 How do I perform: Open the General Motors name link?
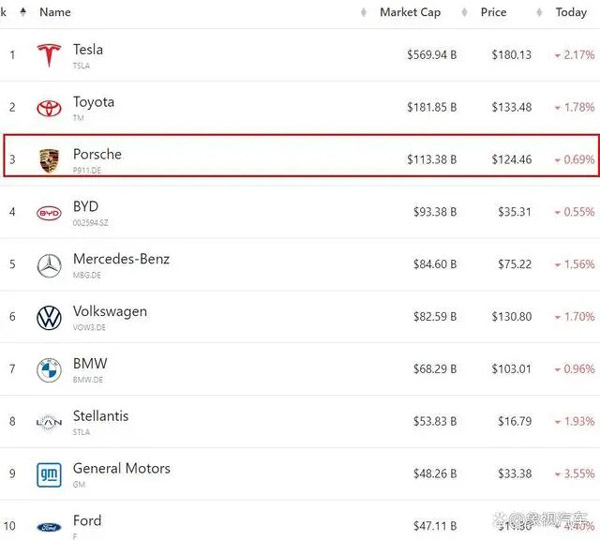122,468
